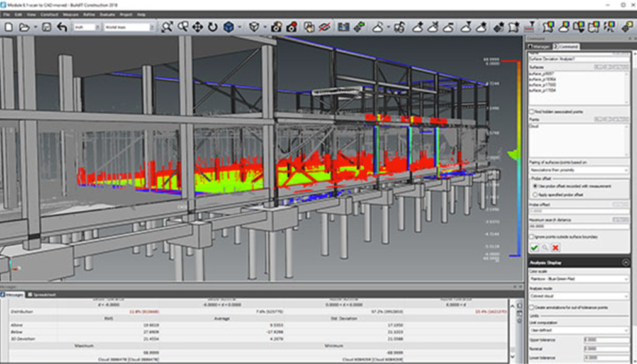The image size is (637, 364).
Task: Switch to the Spreadsheet tab
Action: point(42,294)
